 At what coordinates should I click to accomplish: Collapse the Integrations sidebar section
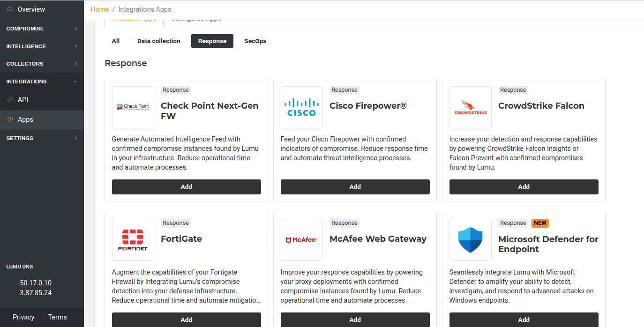coord(41,82)
